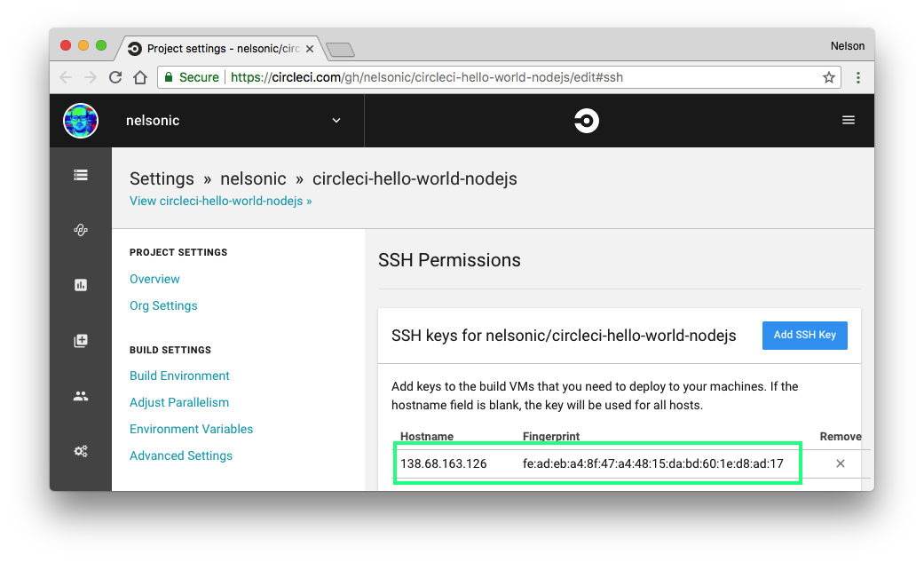Open the Workflows icon in the sidebar
The width and height of the screenshot is (924, 562).
[x=81, y=230]
